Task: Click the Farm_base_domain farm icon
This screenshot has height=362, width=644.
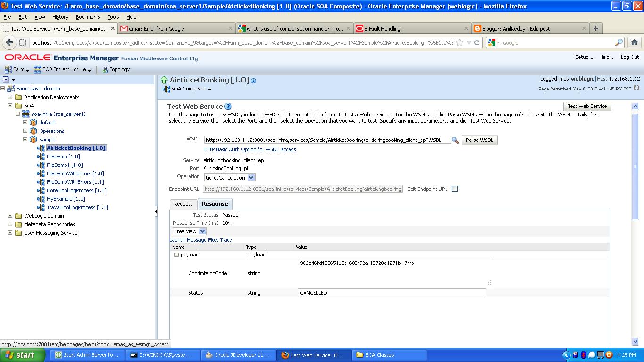Action: point(11,89)
